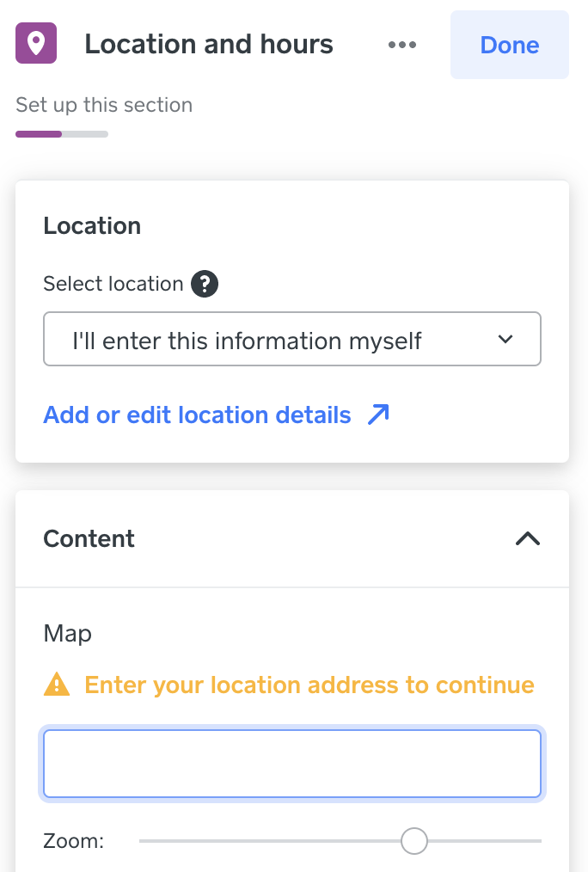Open the three-dot more options menu
This screenshot has height=872, width=588.
point(402,45)
